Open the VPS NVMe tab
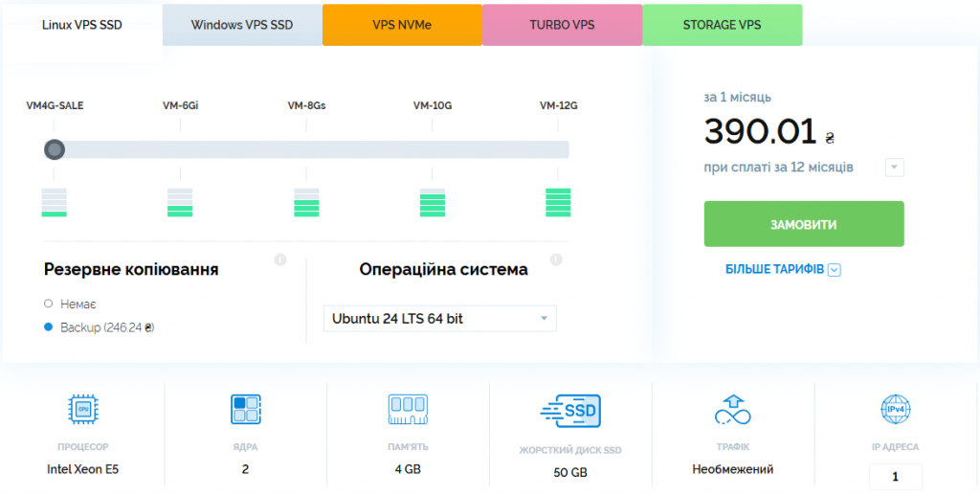Image resolution: width=980 pixels, height=496 pixels. point(402,25)
